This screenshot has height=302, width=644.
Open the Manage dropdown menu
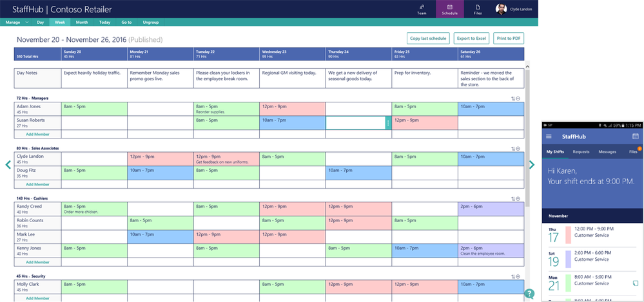(x=17, y=22)
